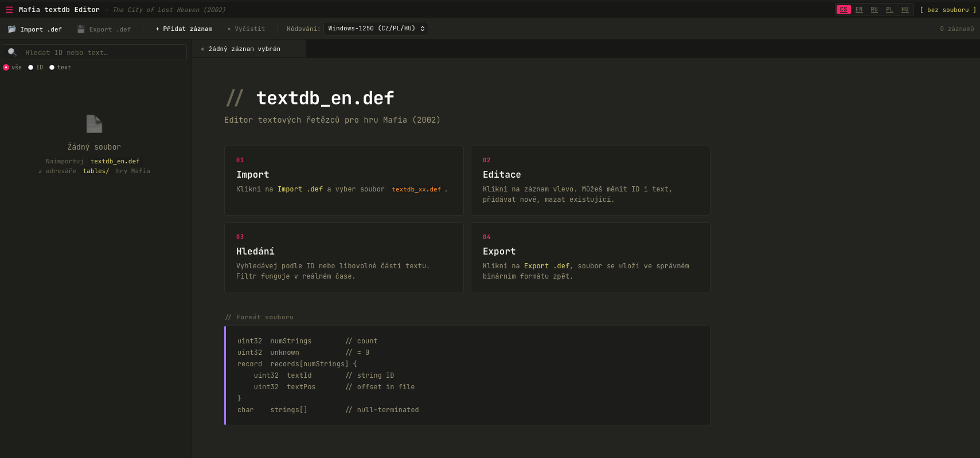Click 'uint32 numStrings' code line

pyautogui.click(x=275, y=341)
